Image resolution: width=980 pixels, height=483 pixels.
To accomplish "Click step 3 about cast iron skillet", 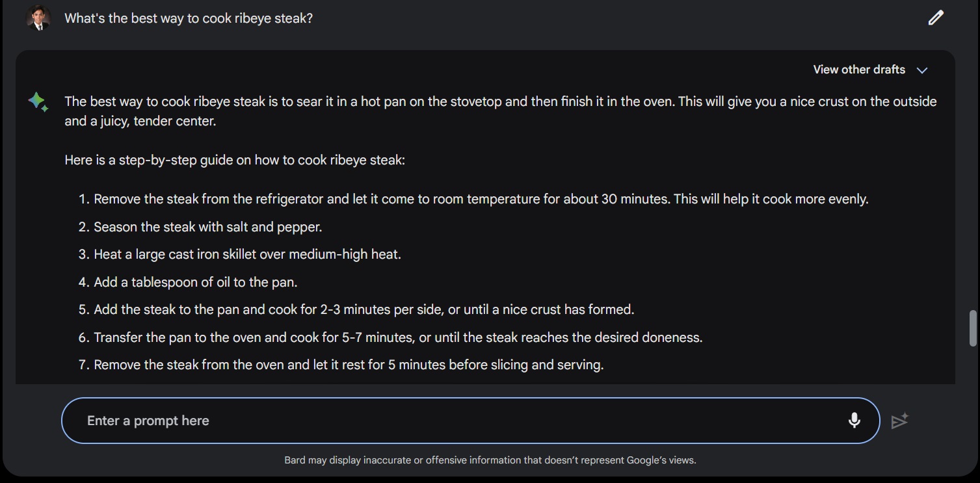I will (247, 254).
